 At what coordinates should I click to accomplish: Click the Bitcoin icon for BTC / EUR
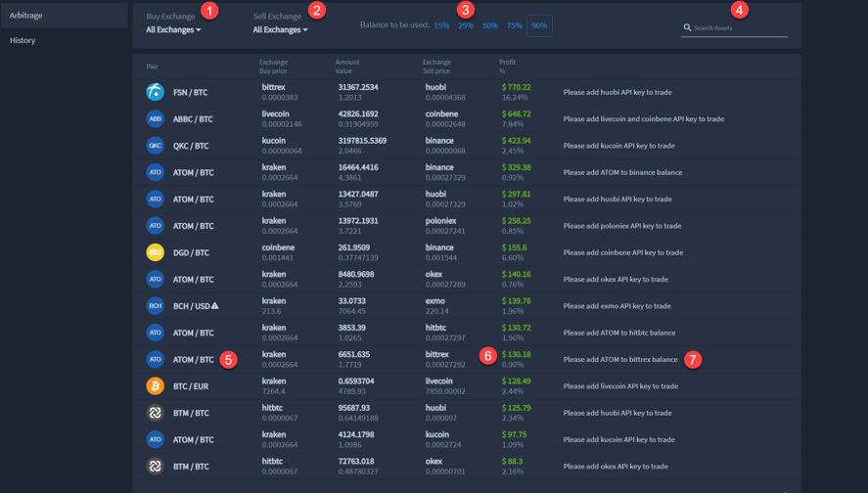155,385
